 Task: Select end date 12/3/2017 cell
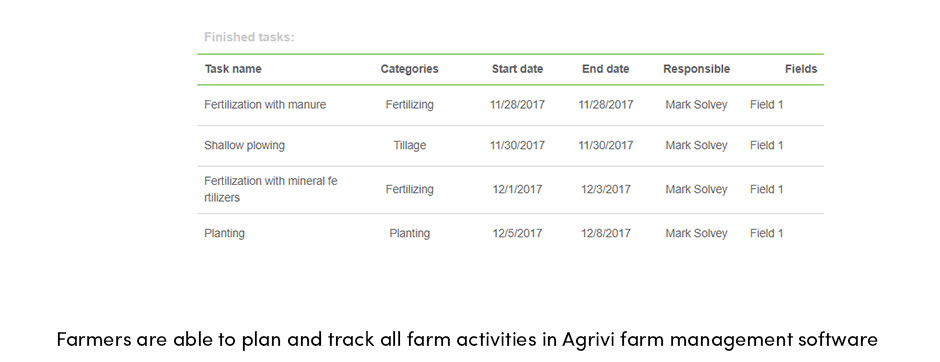pos(605,189)
